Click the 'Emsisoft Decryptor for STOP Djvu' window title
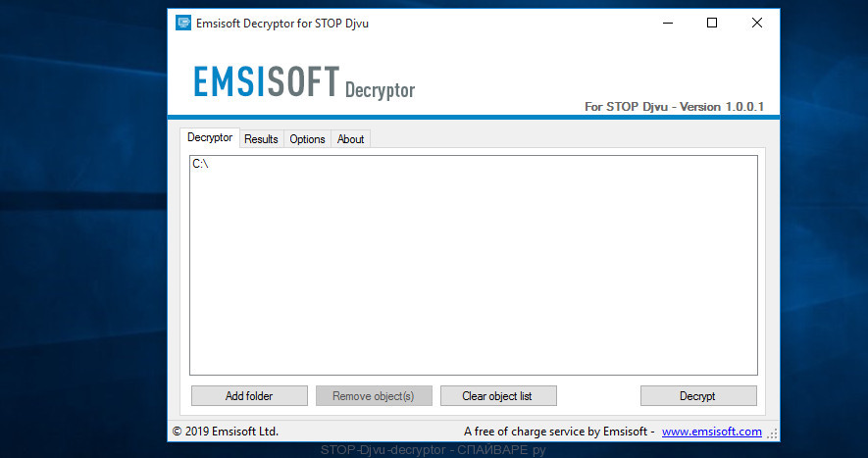The image size is (868, 458). coord(282,24)
